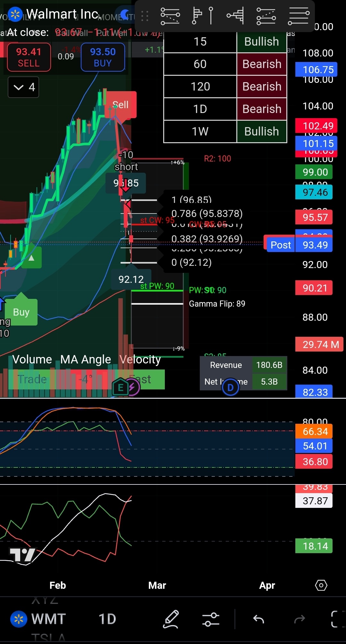Collapse the indicator legend showing 4
The height and width of the screenshot is (644, 346).
[23, 87]
